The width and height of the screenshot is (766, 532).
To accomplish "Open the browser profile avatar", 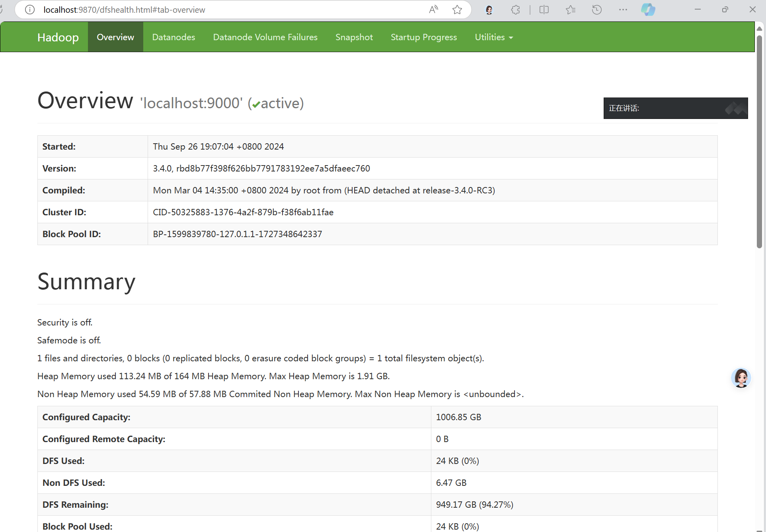I will [489, 10].
